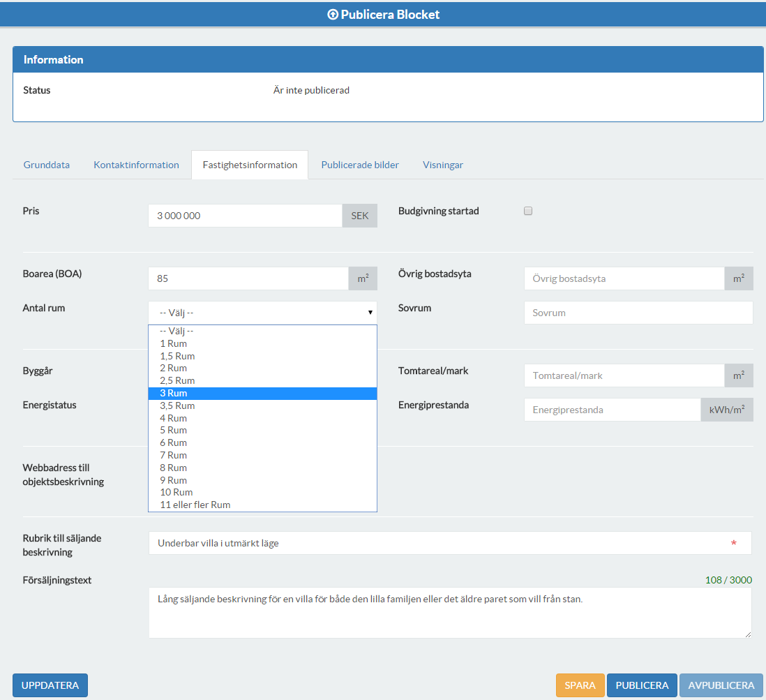This screenshot has width=766, height=700.
Task: Click the m² addon beside Boarea
Action: pos(363,278)
